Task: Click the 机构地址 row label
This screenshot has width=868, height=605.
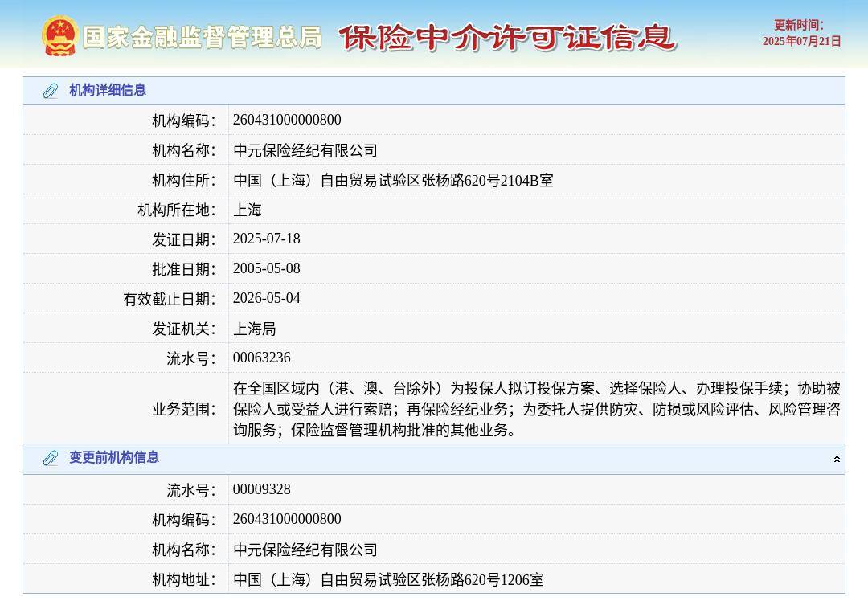Action: coord(184,580)
